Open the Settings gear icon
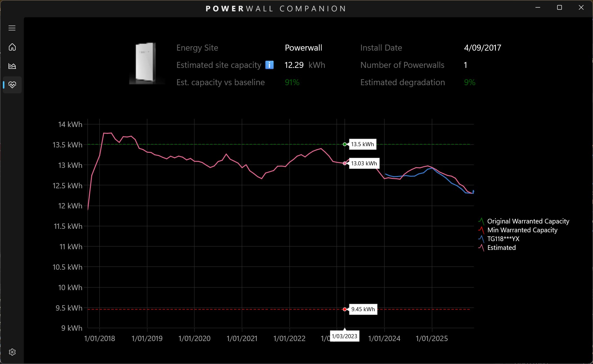The width and height of the screenshot is (593, 364). (12, 352)
